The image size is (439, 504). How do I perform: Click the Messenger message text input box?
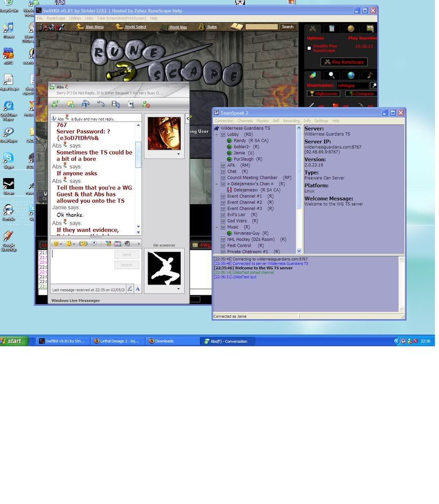point(82,267)
